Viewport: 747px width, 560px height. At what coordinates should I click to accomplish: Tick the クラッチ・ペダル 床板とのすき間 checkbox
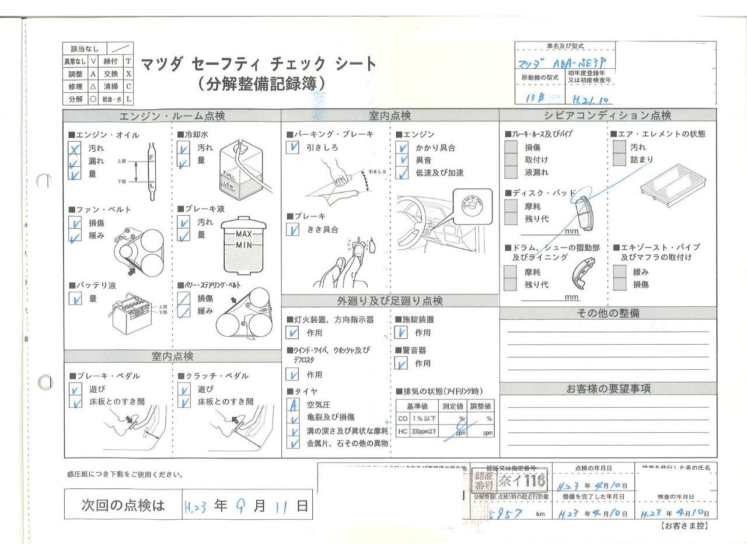(x=184, y=402)
